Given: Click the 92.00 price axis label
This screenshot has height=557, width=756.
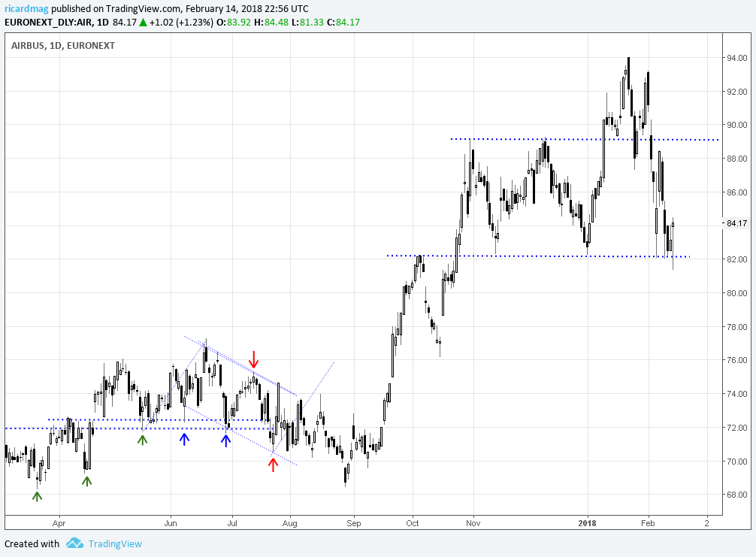Looking at the screenshot, I should pos(736,92).
